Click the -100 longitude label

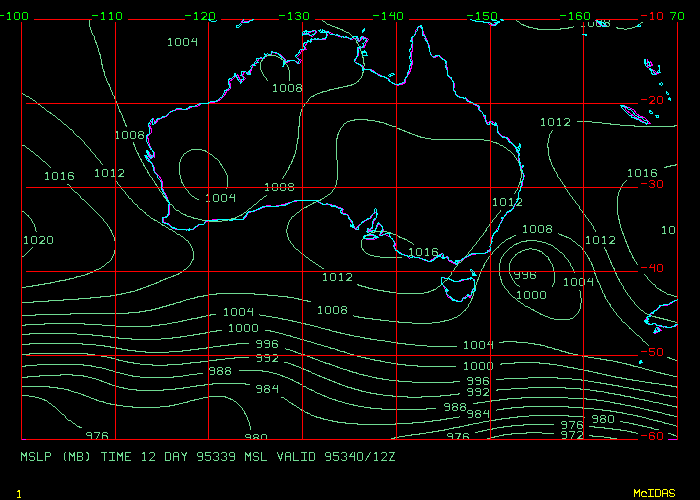click(14, 17)
